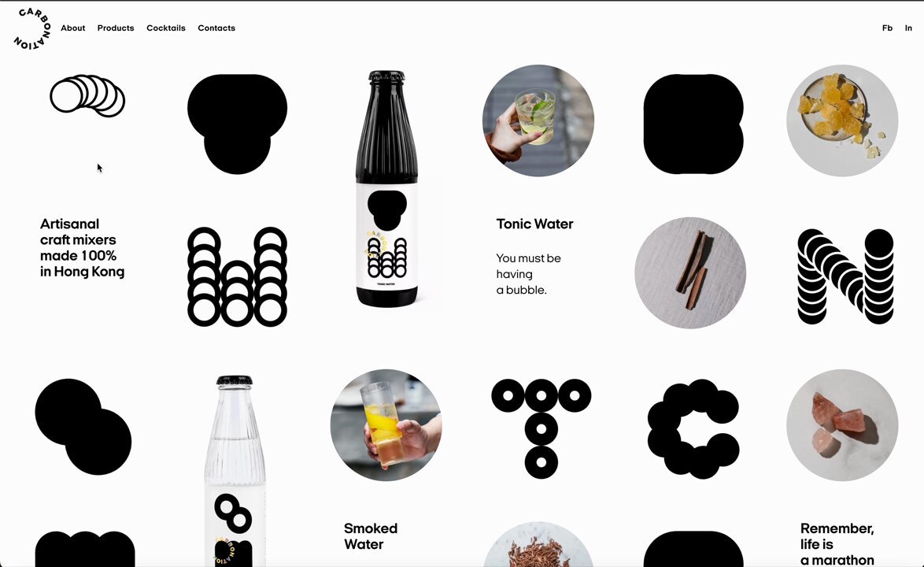The image size is (924, 567).
Task: Open the Contacts page
Action: [x=216, y=28]
